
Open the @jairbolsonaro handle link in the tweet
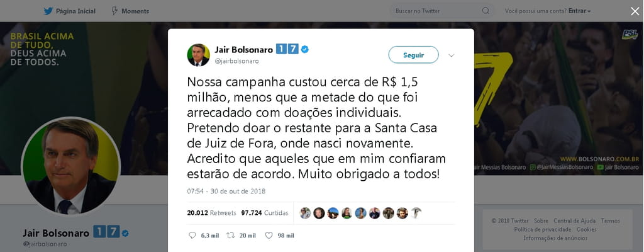click(x=237, y=61)
